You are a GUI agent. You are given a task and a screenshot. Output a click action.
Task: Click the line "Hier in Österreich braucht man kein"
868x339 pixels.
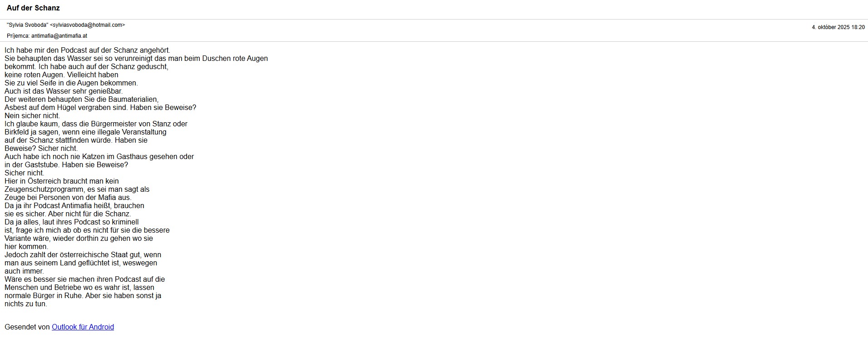coord(62,181)
